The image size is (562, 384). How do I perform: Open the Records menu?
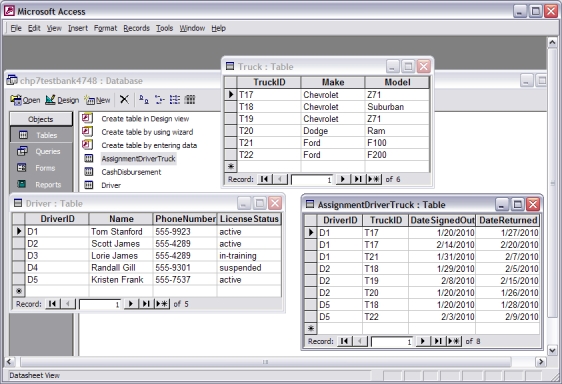(x=136, y=28)
